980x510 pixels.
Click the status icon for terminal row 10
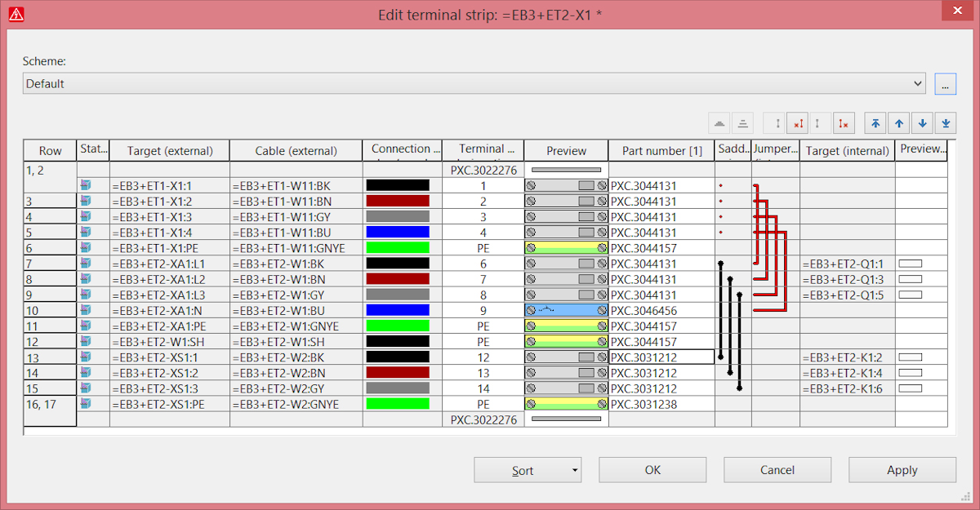click(84, 310)
